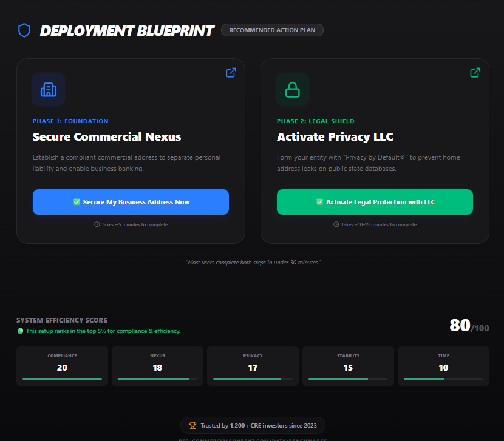Toggle the checkmark inside Activate Legal Protection button
The image size is (504, 441).
coord(319,201)
